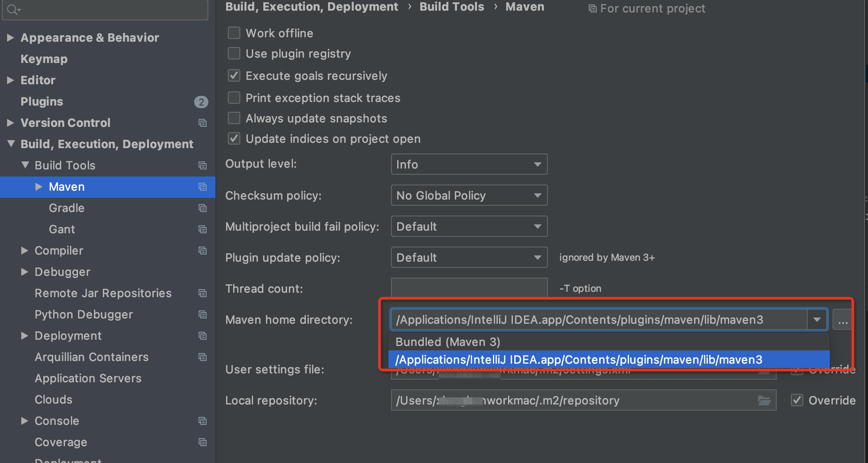Toggle the Work offline checkbox
This screenshot has height=463, width=868.
coord(234,33)
